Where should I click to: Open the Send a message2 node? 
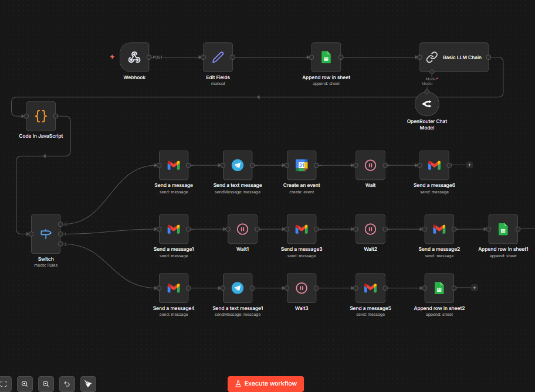point(439,229)
